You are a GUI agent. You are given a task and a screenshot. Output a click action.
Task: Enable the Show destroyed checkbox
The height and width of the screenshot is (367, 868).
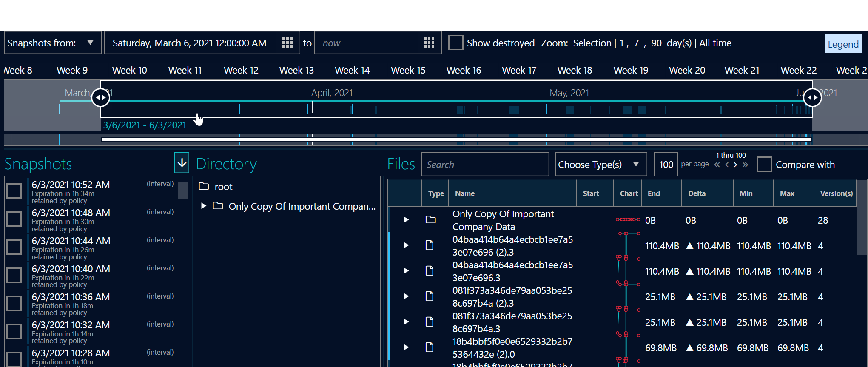tap(455, 43)
